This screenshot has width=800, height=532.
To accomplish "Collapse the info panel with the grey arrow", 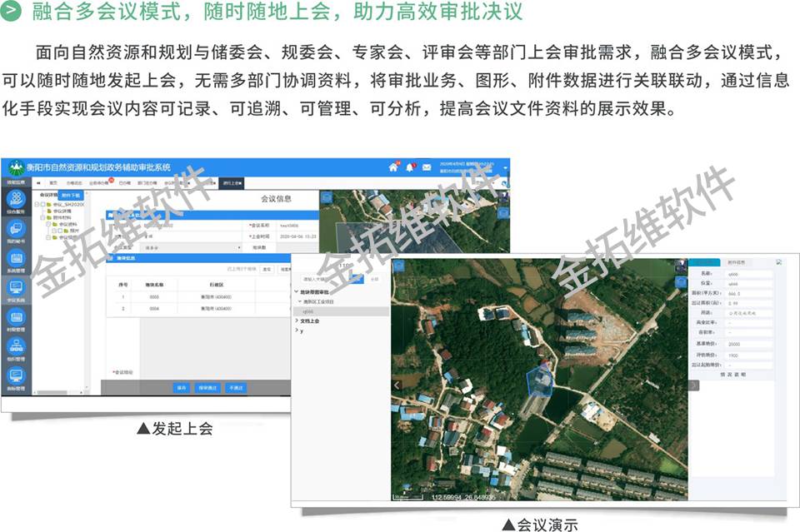I will point(693,385).
